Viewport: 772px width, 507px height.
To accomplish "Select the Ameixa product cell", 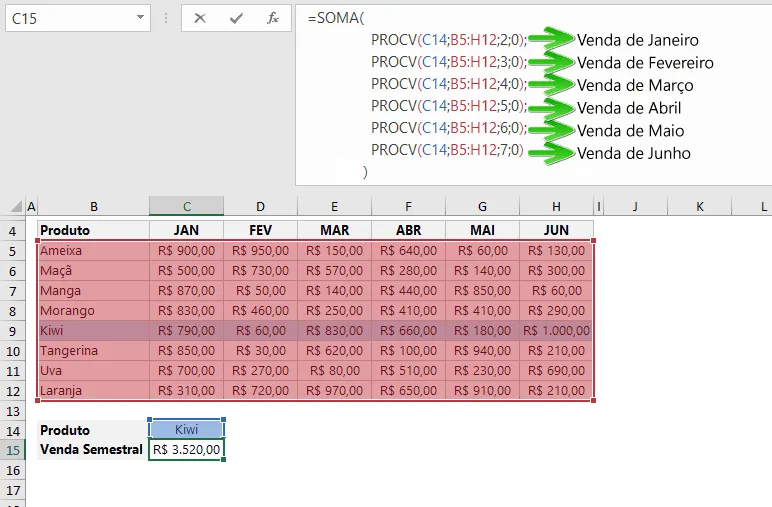I will pyautogui.click(x=93, y=251).
